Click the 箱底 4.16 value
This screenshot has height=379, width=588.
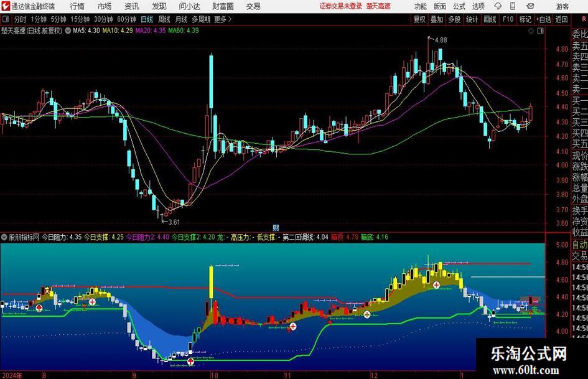(374, 237)
